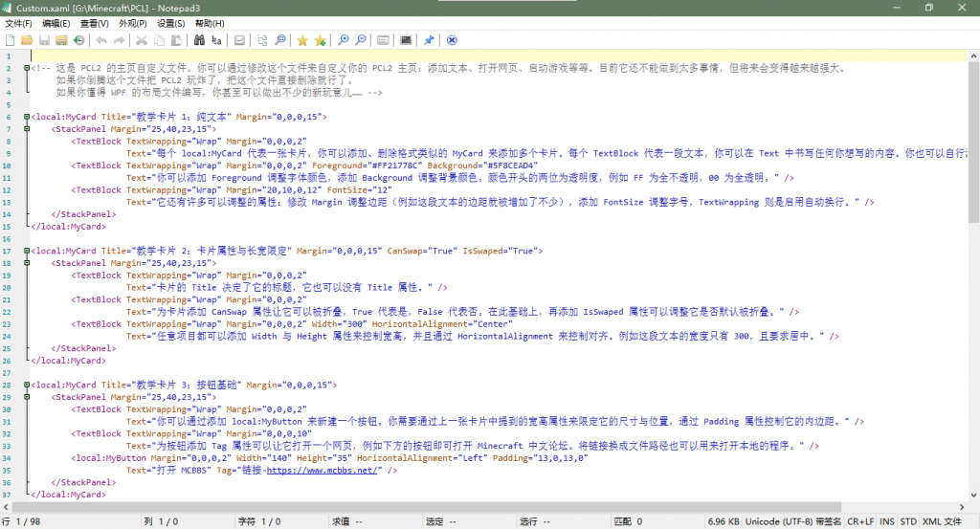
Task: Collapse fold marker at line 28 MyCard
Action: click(x=25, y=385)
